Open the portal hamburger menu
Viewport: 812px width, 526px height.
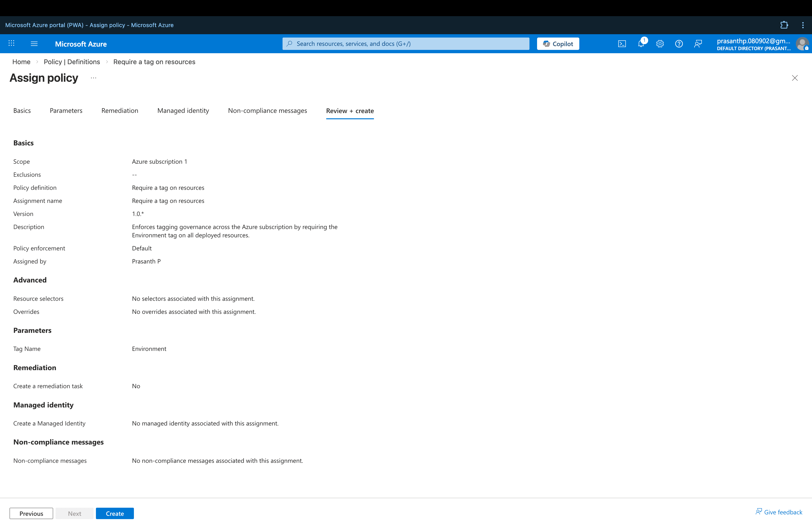point(34,43)
